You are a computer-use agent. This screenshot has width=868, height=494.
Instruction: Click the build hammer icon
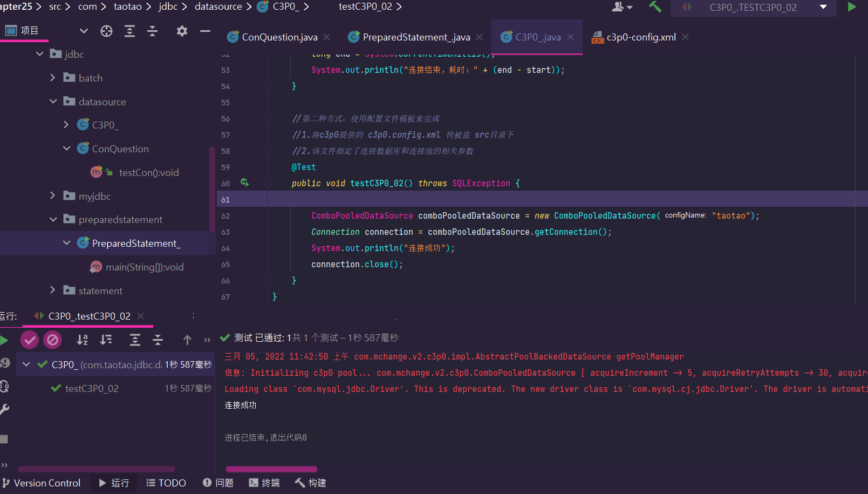(655, 7)
